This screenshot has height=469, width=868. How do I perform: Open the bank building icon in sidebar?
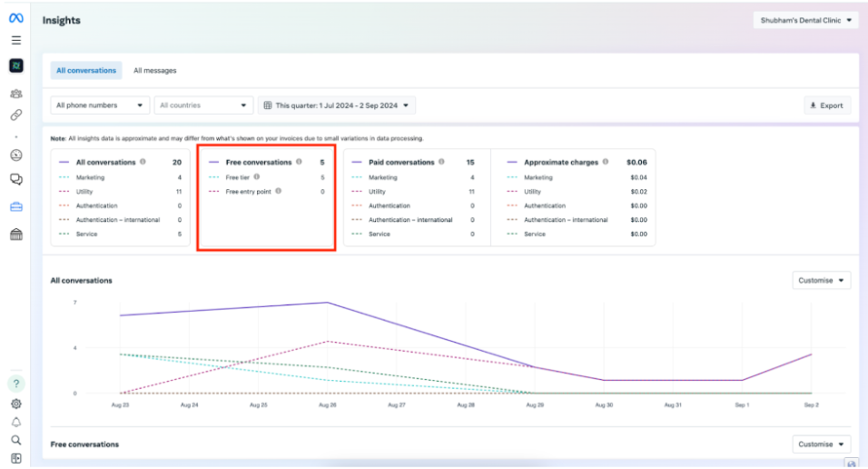point(15,234)
